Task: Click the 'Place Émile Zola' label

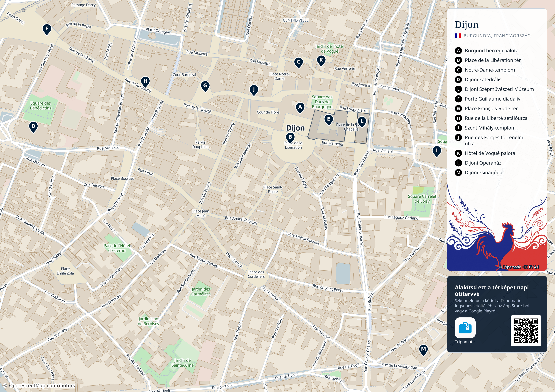Action: pyautogui.click(x=65, y=271)
